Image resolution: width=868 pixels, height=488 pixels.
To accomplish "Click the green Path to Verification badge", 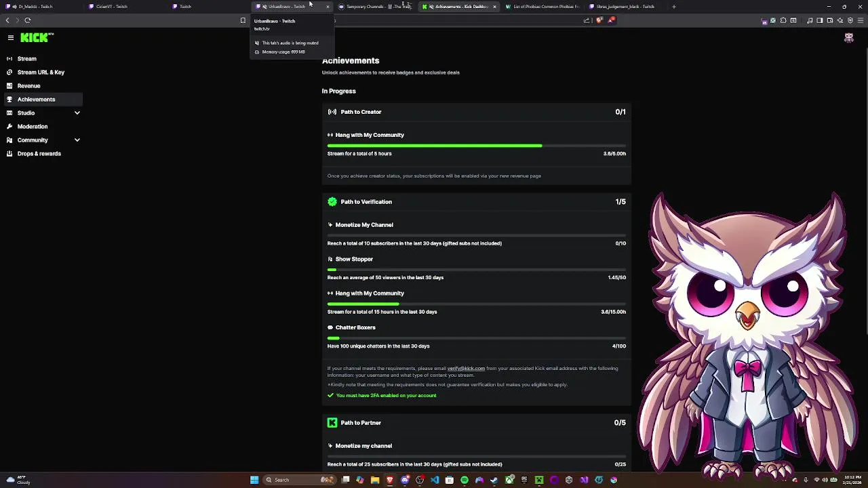I will tap(332, 202).
